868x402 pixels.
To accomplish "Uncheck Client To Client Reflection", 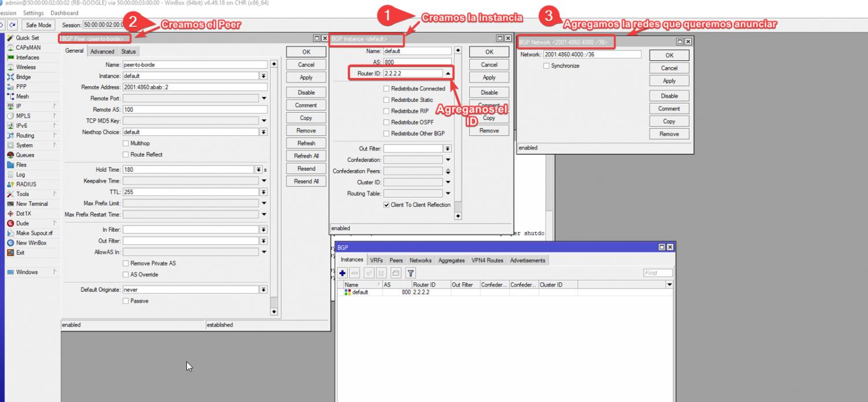I will click(x=387, y=205).
